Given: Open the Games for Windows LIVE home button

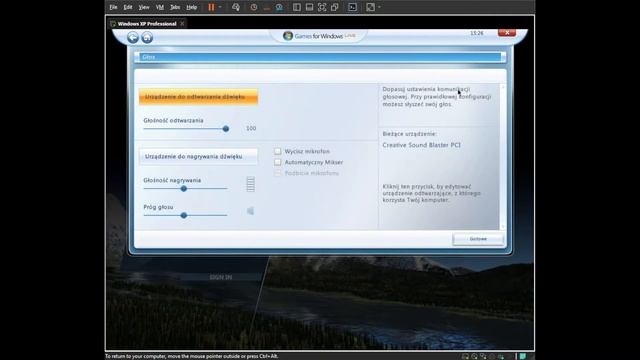Looking at the screenshot, I should (147, 37).
